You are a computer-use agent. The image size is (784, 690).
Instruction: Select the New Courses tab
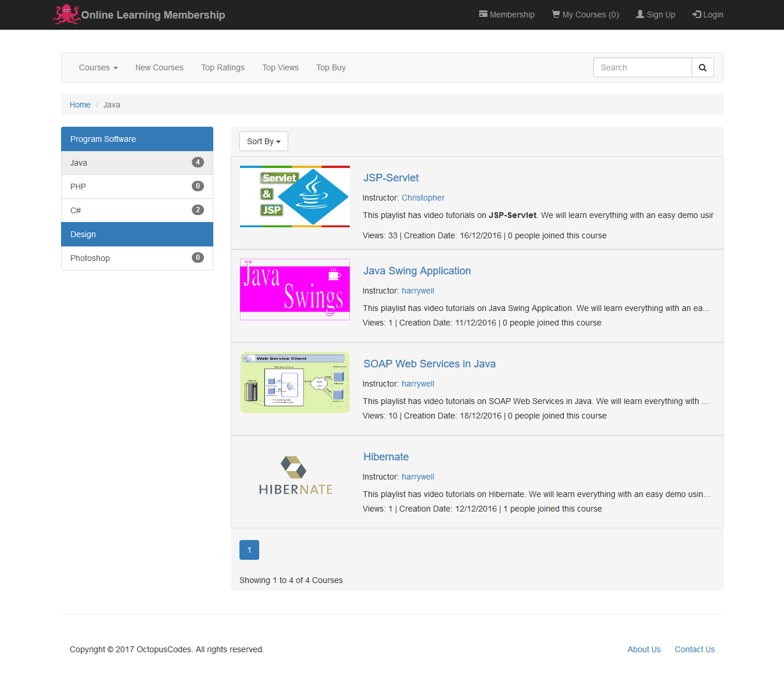pos(159,67)
